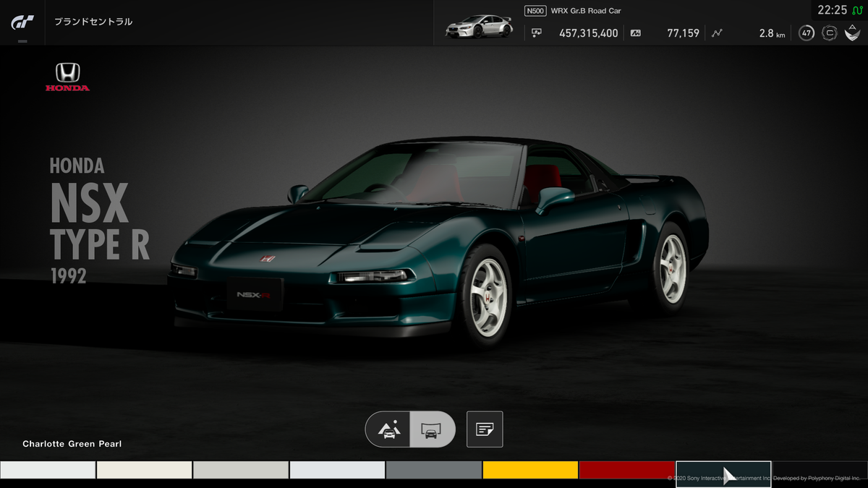Click the Gran Turismo GT logo
Image resolution: width=868 pixels, height=488 pixels.
[22, 22]
